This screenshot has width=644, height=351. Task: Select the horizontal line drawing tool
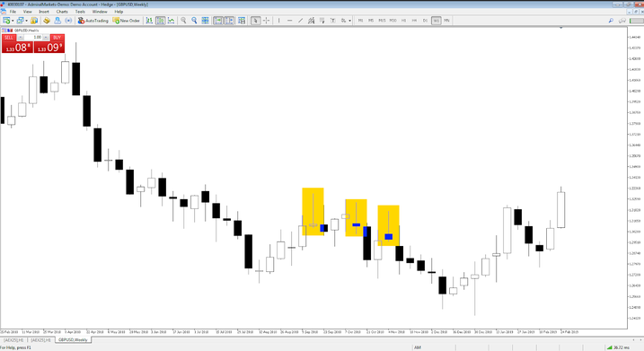(x=289, y=21)
